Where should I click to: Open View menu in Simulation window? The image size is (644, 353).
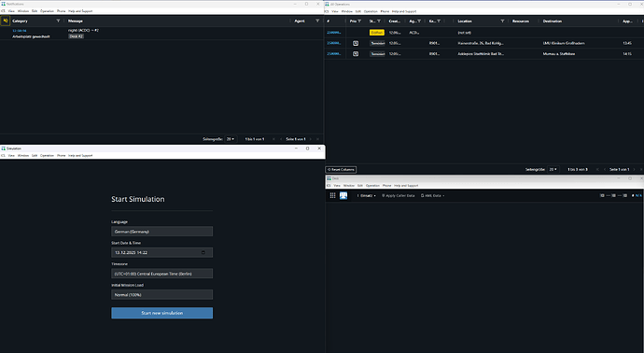[11, 156]
